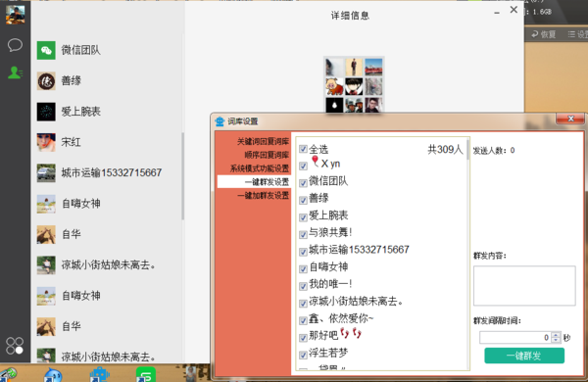
Task: Open the blue bird taskbar icon
Action: point(53,375)
